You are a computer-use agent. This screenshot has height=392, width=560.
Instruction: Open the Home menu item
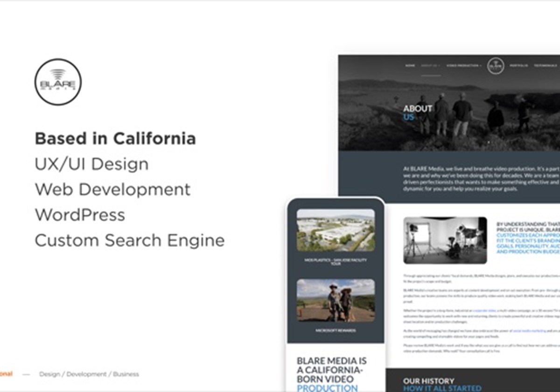(410, 66)
